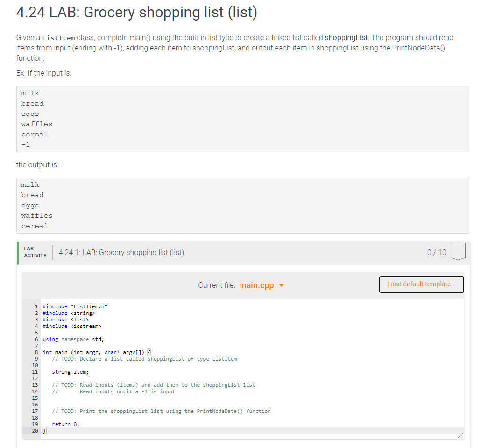Click line number 1 in the editor
Image resolution: width=488 pixels, height=448 pixels.
click(x=36, y=306)
